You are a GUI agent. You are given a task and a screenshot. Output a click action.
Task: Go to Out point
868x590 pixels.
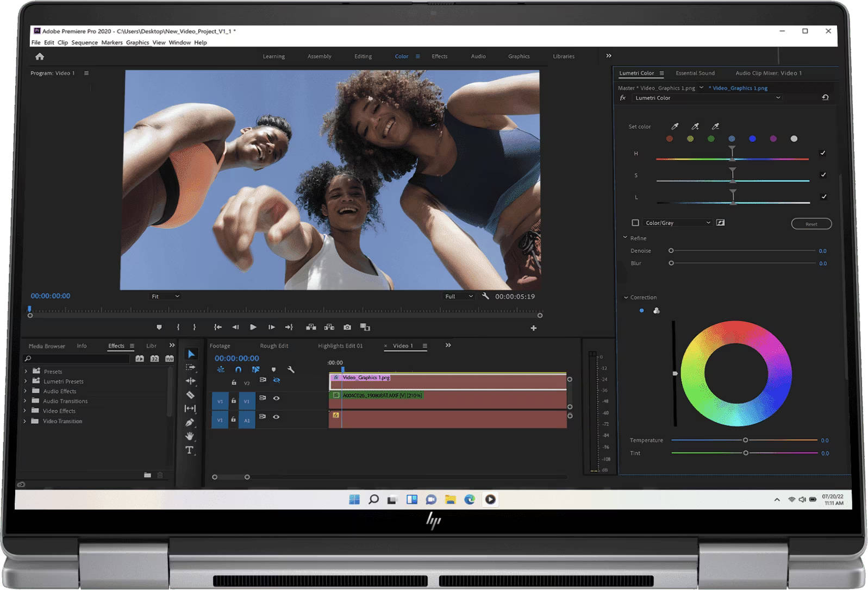coord(289,327)
